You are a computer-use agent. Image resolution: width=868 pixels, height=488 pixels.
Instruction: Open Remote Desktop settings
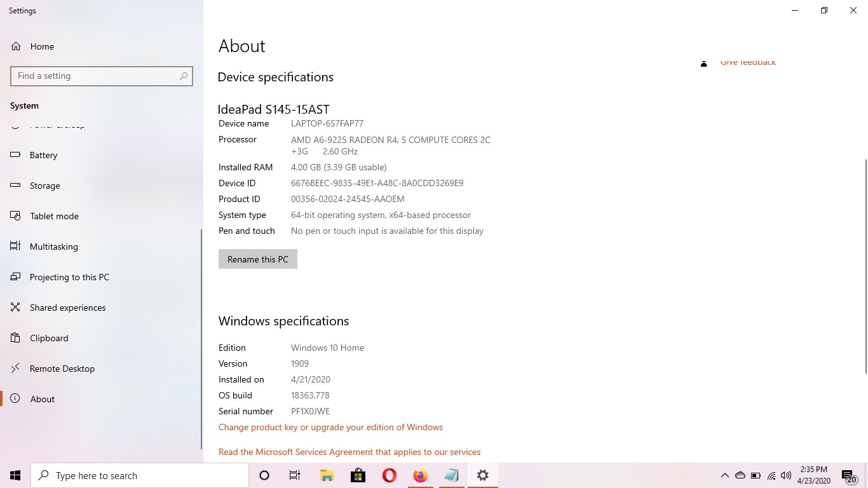point(62,369)
